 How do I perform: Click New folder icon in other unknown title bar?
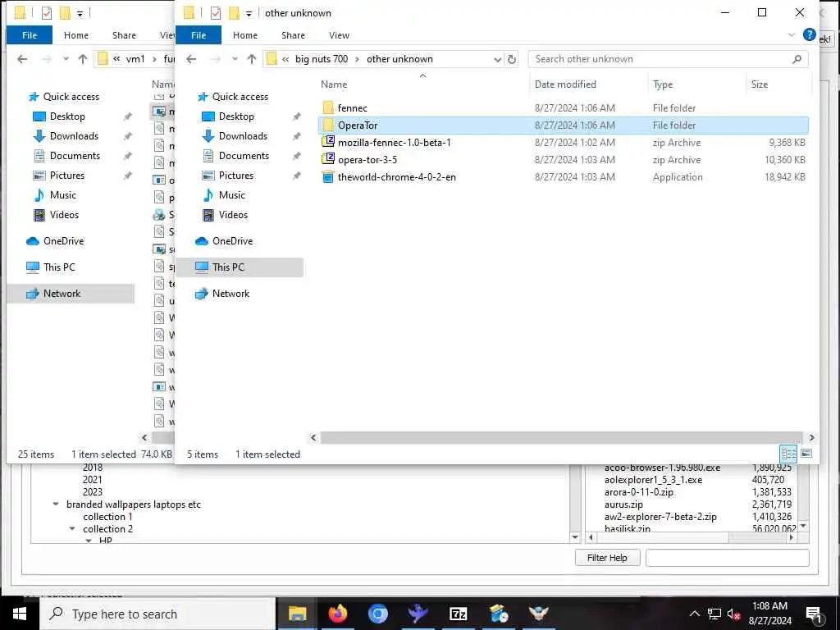click(234, 13)
